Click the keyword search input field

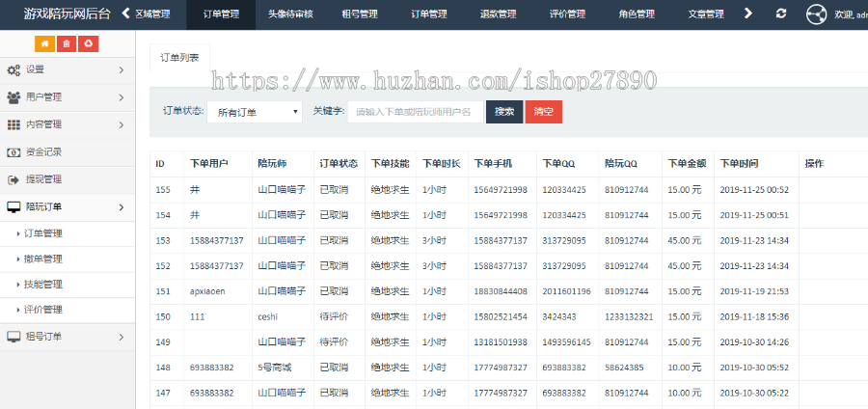[415, 112]
